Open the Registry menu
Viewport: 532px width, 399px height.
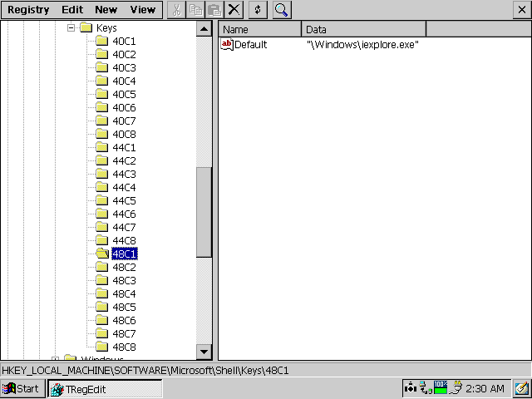28,10
